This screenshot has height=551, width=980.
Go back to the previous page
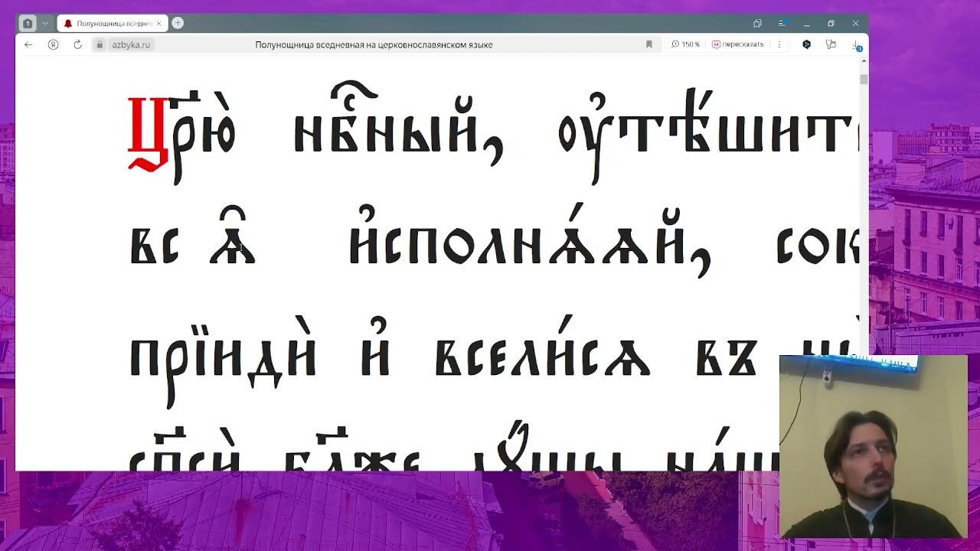point(28,44)
